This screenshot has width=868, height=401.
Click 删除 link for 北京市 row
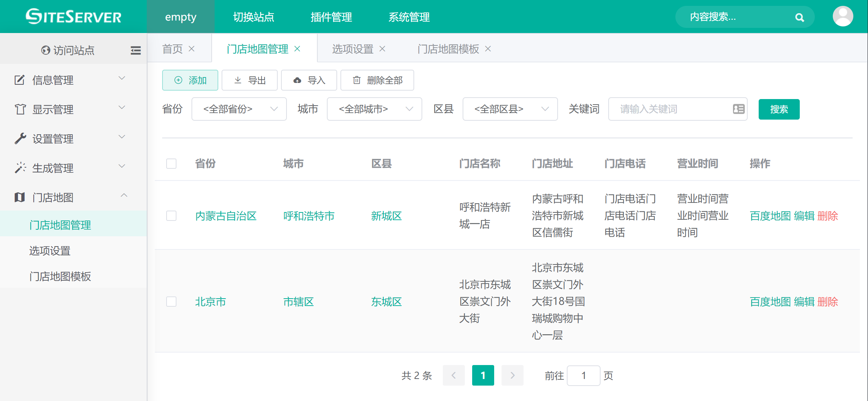point(828,302)
